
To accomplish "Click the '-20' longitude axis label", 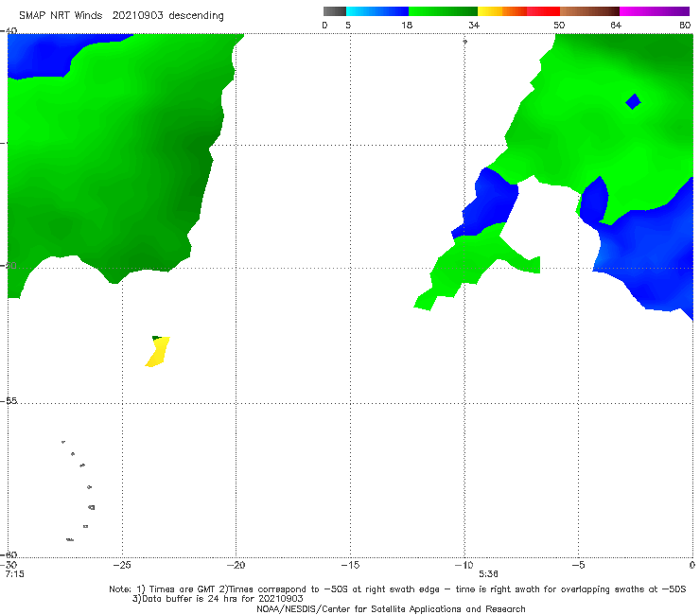I will pyautogui.click(x=236, y=565).
